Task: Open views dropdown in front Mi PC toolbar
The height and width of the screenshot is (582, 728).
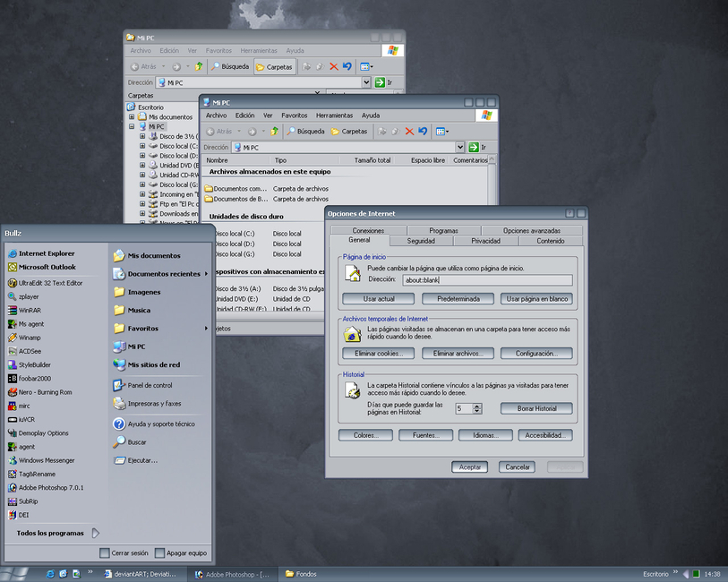Action: (442, 132)
